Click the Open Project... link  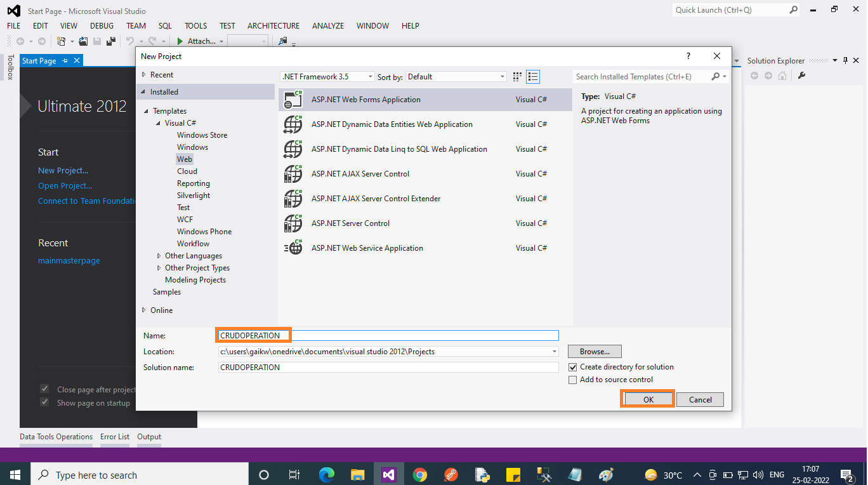coord(65,186)
